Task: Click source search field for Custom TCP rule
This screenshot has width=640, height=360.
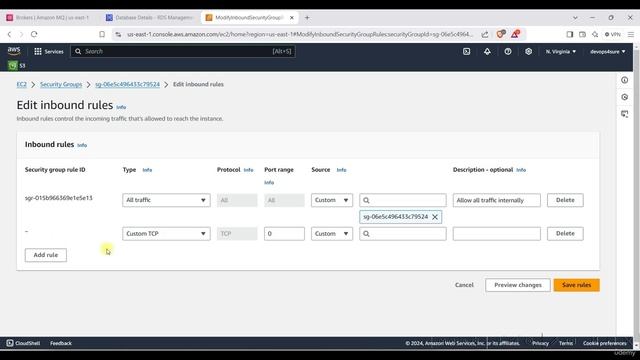Action: pyautogui.click(x=403, y=233)
